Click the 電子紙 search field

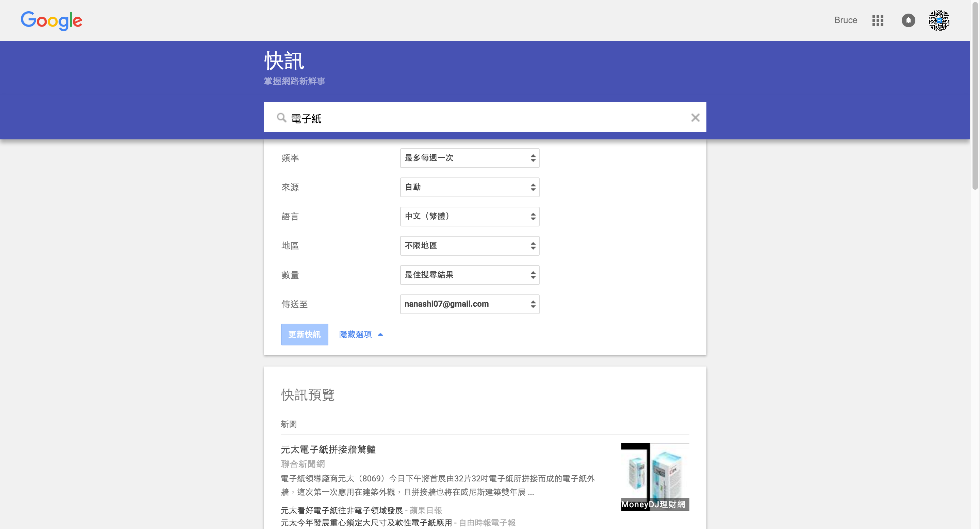[x=485, y=117]
